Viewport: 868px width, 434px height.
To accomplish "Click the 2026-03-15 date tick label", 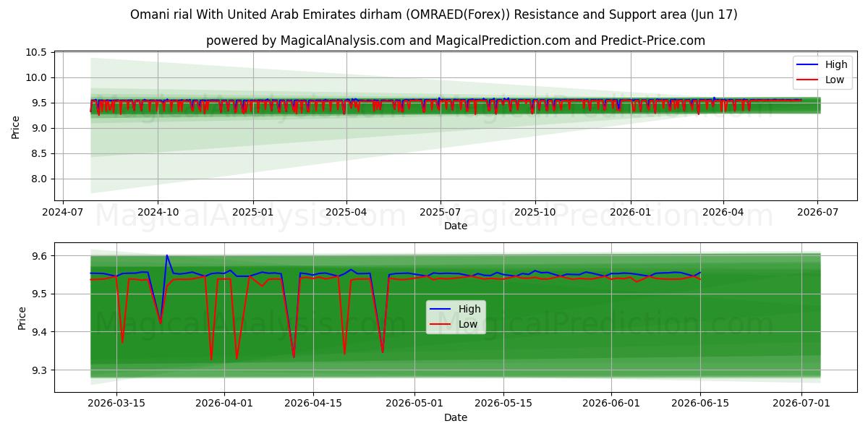I will coord(116,403).
